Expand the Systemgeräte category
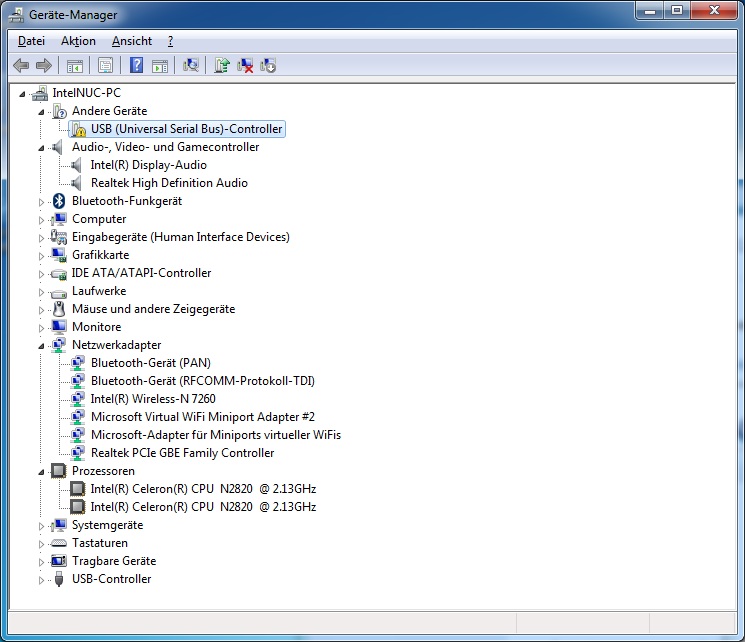The image size is (745, 642). [41, 526]
